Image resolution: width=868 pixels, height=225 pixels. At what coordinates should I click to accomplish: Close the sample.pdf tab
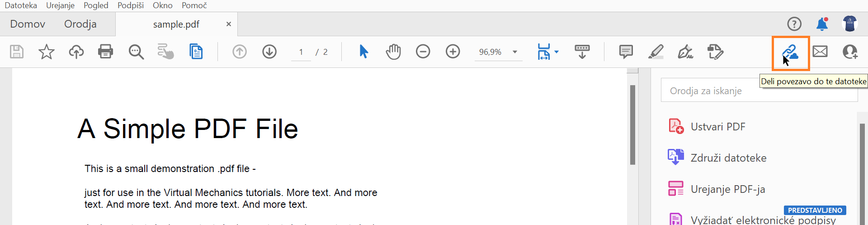tap(229, 24)
